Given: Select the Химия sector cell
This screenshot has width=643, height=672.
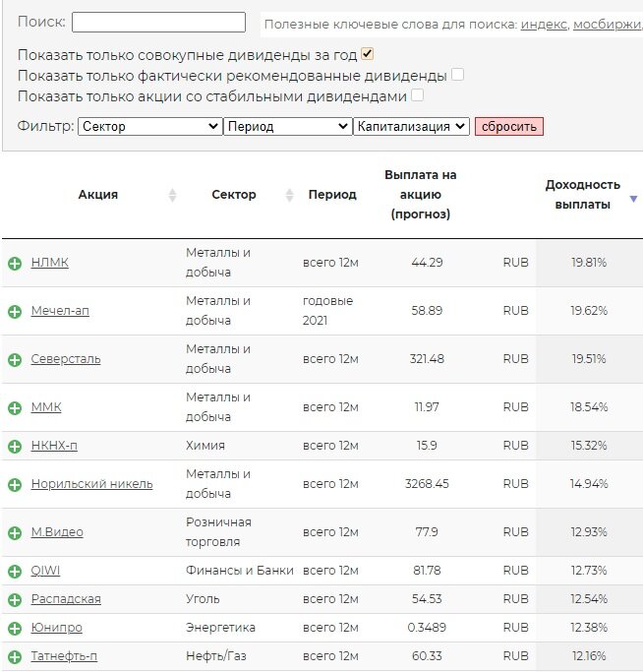Looking at the screenshot, I should point(205,446).
